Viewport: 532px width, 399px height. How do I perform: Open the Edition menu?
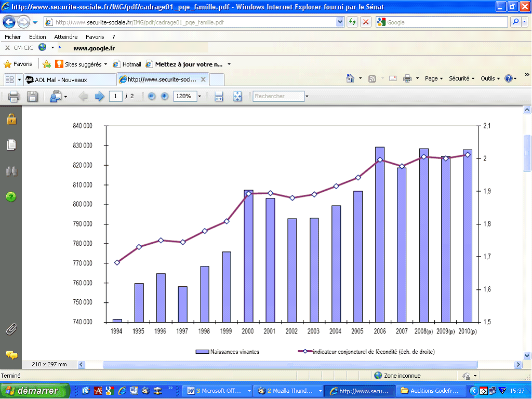click(37, 37)
